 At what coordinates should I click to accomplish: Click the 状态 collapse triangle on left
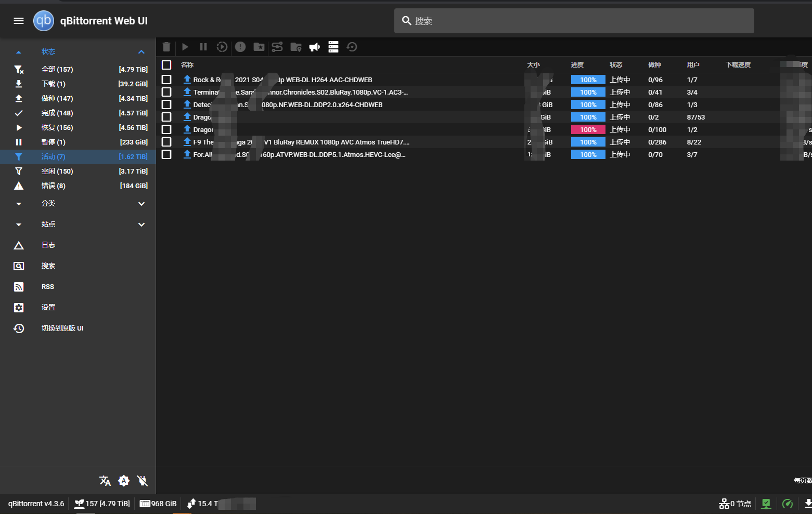[x=19, y=52]
